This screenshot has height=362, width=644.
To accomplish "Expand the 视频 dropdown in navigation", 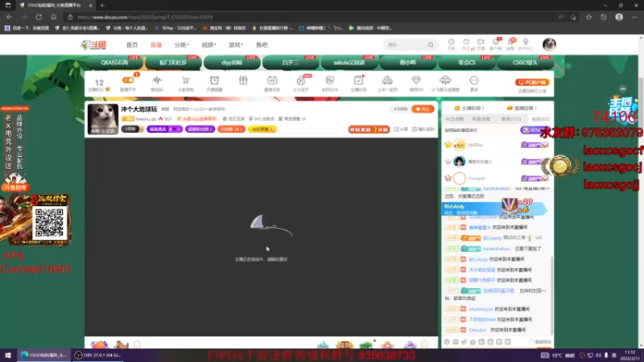I will click(x=208, y=45).
